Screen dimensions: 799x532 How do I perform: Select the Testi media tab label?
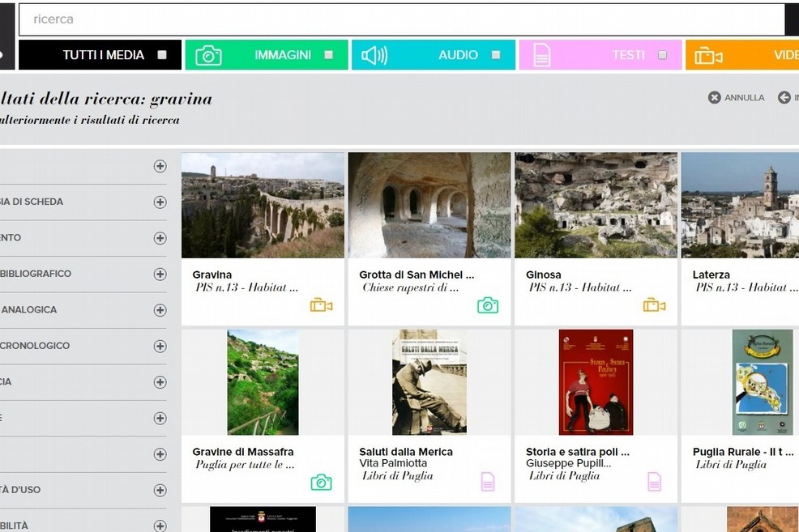point(628,55)
